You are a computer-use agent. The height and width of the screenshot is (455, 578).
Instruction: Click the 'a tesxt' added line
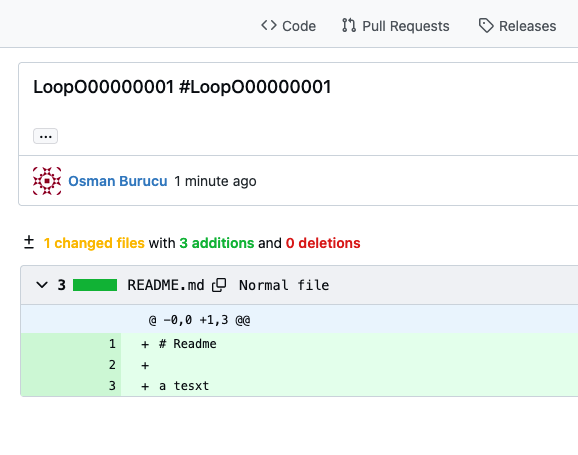[184, 386]
